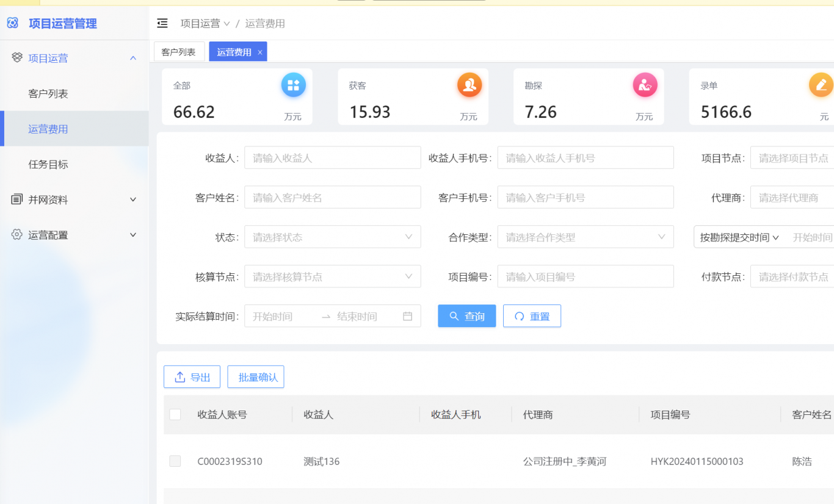
Task: Open the 代理商 dropdown
Action: pyautogui.click(x=792, y=198)
